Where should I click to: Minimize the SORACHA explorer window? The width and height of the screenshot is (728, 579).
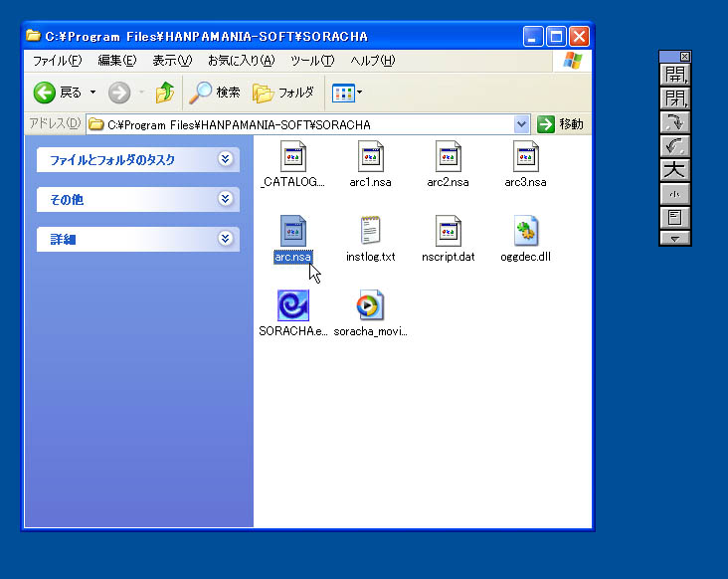533,36
